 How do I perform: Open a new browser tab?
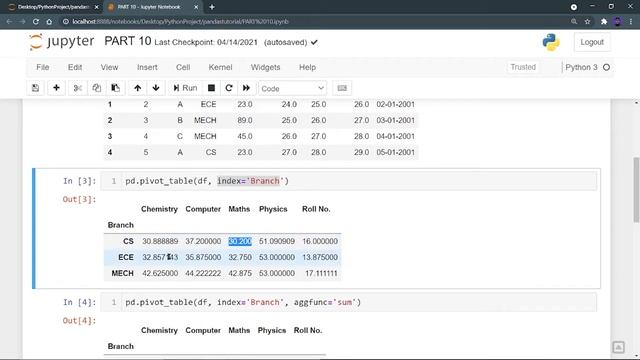(212, 7)
